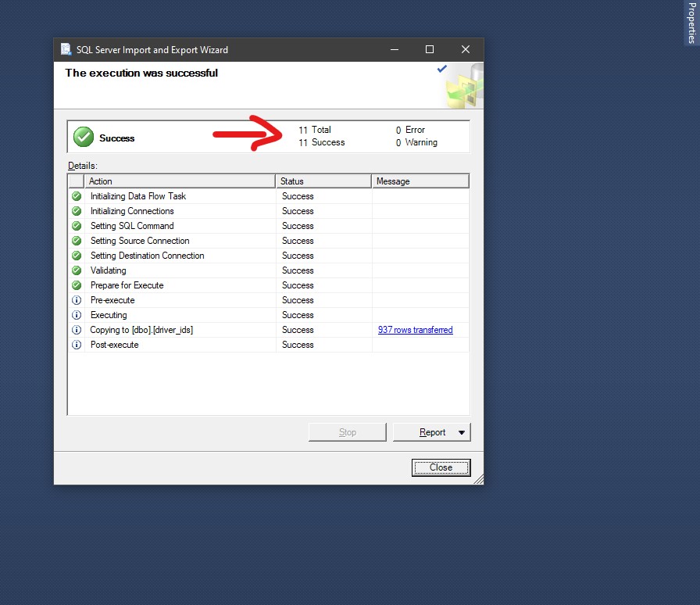Open the Report dropdown arrow
700x605 pixels.
point(461,431)
